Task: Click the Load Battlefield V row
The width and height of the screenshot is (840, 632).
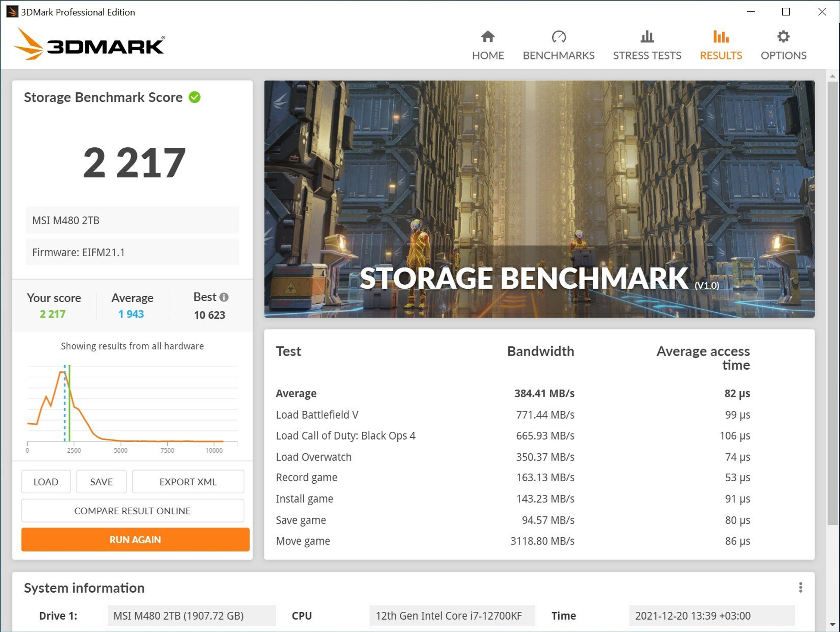Action: pos(513,415)
